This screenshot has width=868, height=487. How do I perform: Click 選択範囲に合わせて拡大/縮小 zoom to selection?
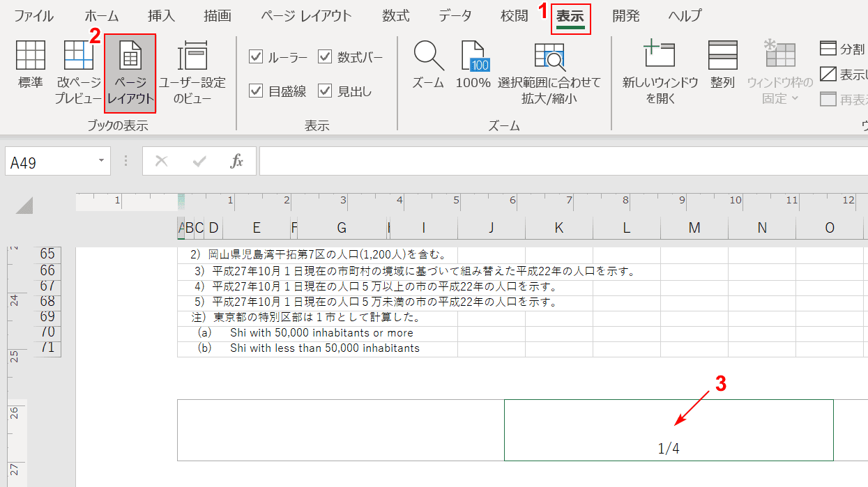[x=549, y=72]
